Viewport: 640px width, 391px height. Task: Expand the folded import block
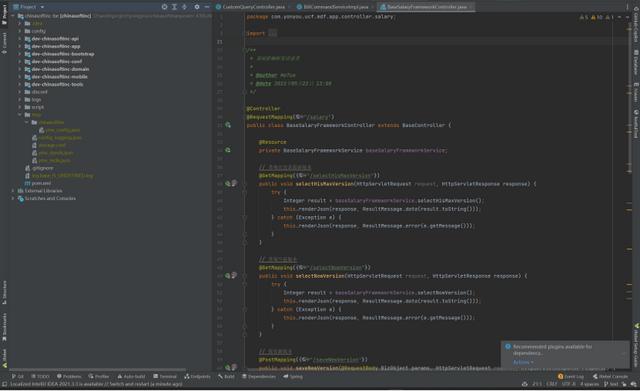click(272, 33)
